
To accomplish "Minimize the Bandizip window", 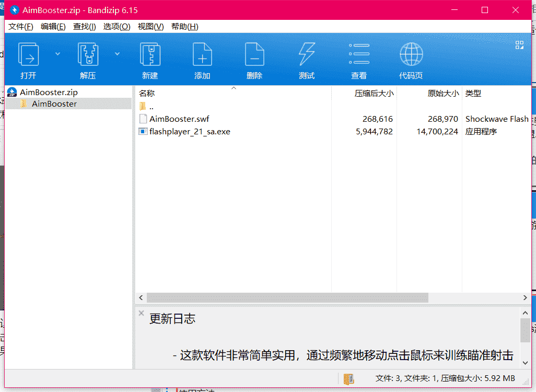I will point(455,10).
